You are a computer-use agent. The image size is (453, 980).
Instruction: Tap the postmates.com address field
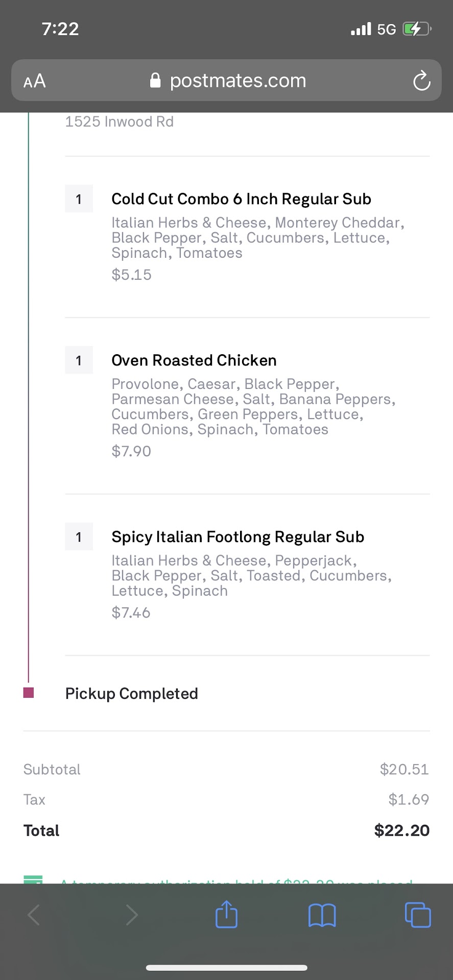(x=238, y=81)
